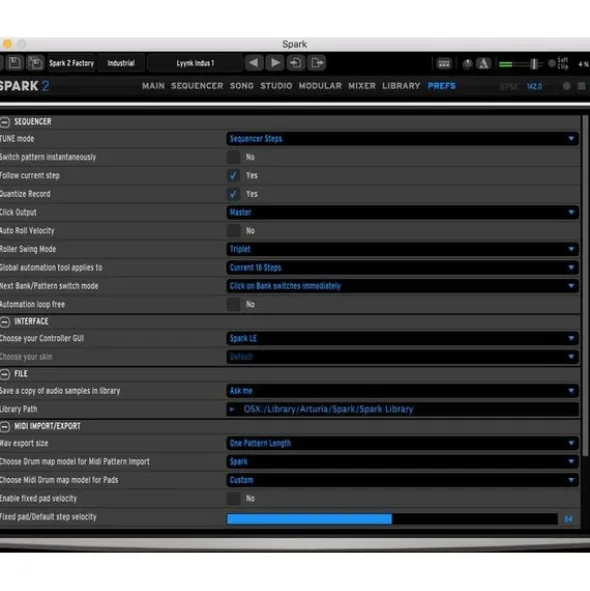Click the SPARK 2 logo
This screenshot has width=590, height=591.
coord(25,86)
